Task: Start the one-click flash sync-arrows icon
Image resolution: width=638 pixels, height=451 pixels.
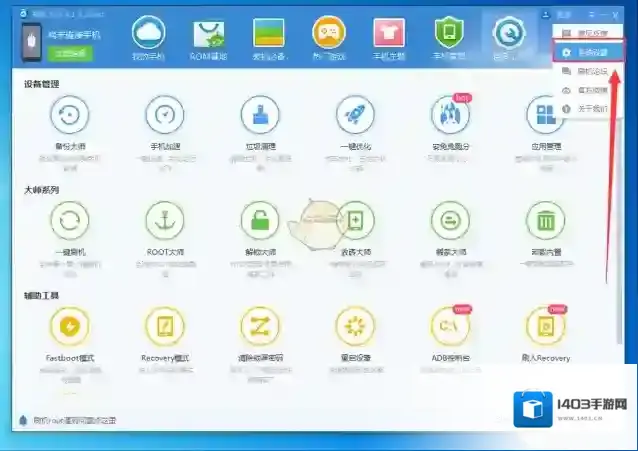Action: pyautogui.click(x=70, y=221)
